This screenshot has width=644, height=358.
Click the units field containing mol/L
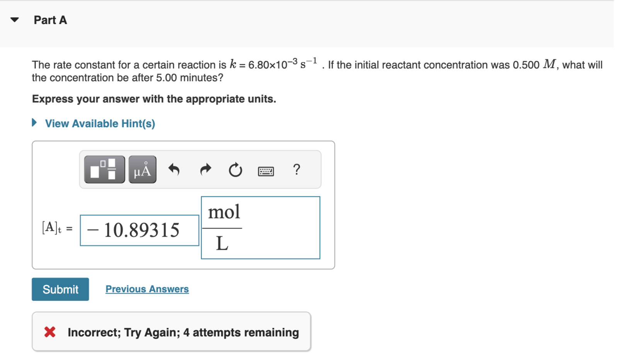pos(260,228)
